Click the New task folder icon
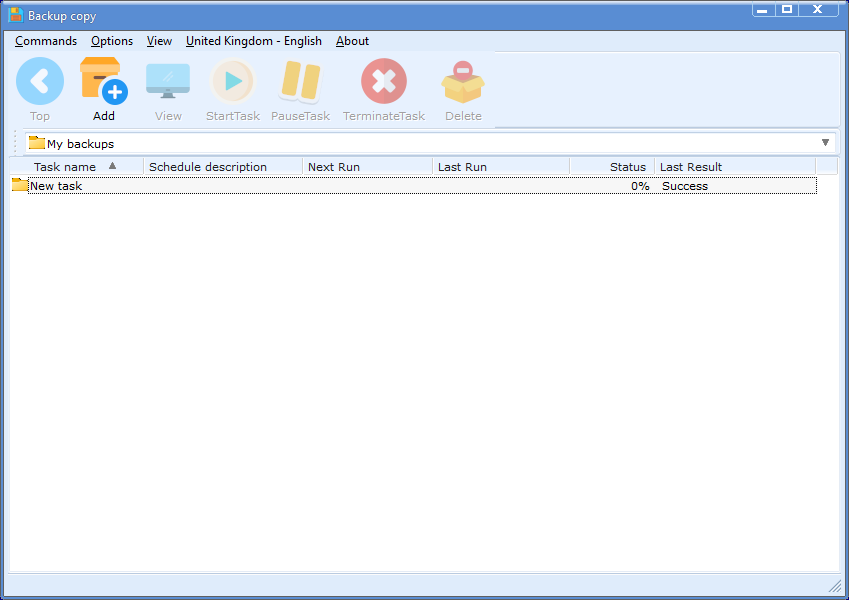 pyautogui.click(x=19, y=185)
